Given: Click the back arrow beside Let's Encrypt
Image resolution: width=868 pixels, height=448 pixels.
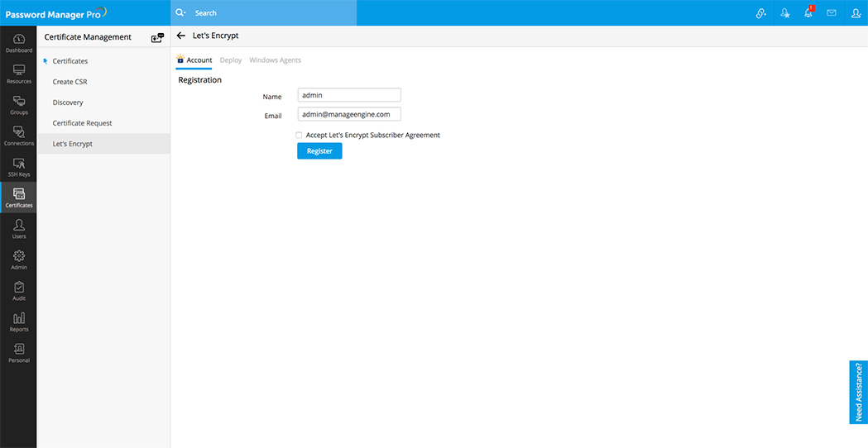Looking at the screenshot, I should click(x=180, y=36).
